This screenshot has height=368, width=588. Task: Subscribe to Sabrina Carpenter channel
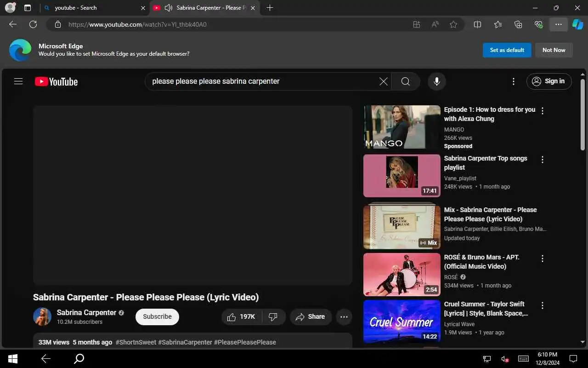tap(157, 316)
